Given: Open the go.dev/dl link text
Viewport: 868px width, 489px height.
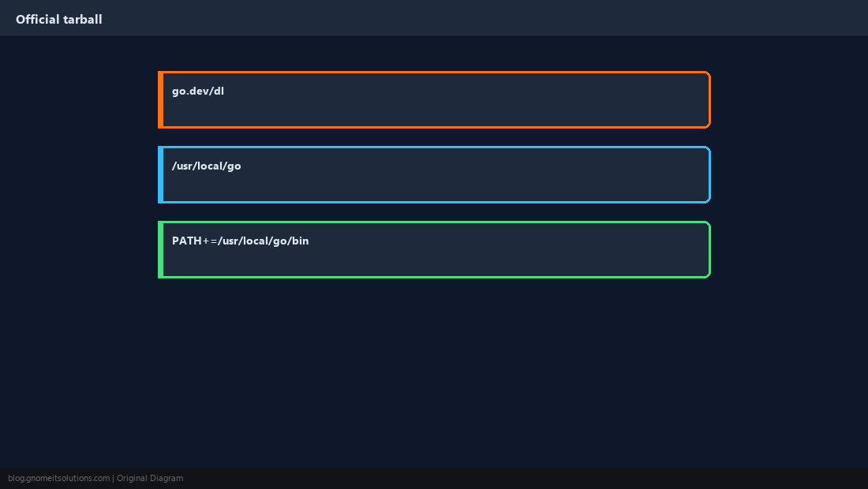Looking at the screenshot, I should pyautogui.click(x=197, y=91).
